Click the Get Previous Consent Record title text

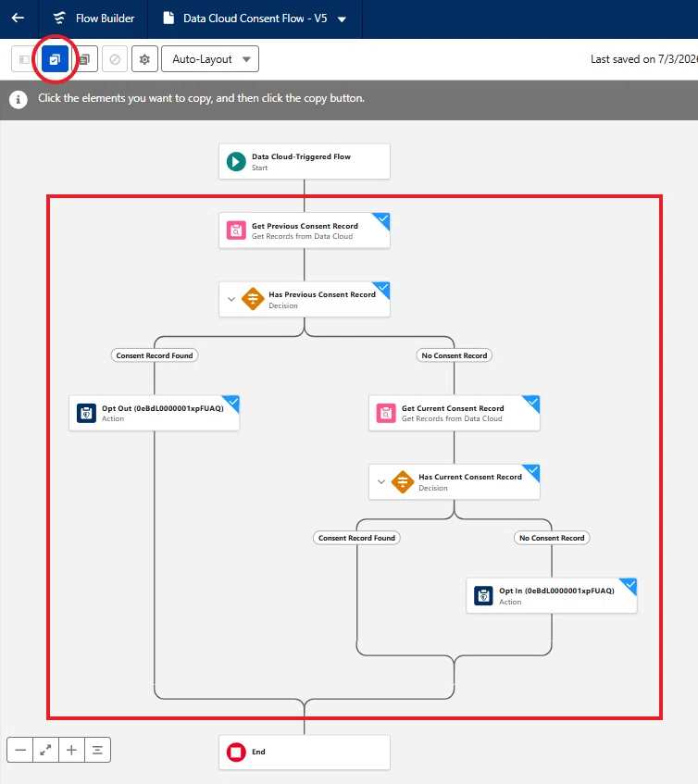point(305,226)
